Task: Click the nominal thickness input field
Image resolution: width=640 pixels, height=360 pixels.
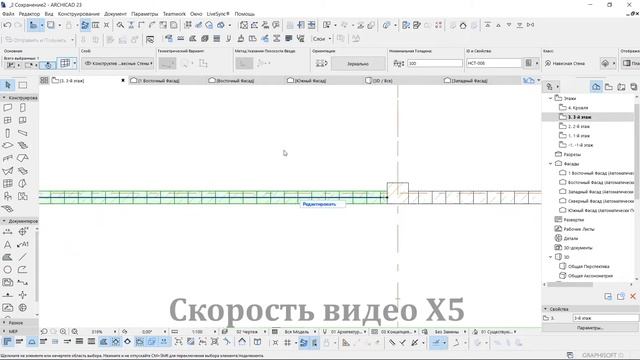Action: 435,64
